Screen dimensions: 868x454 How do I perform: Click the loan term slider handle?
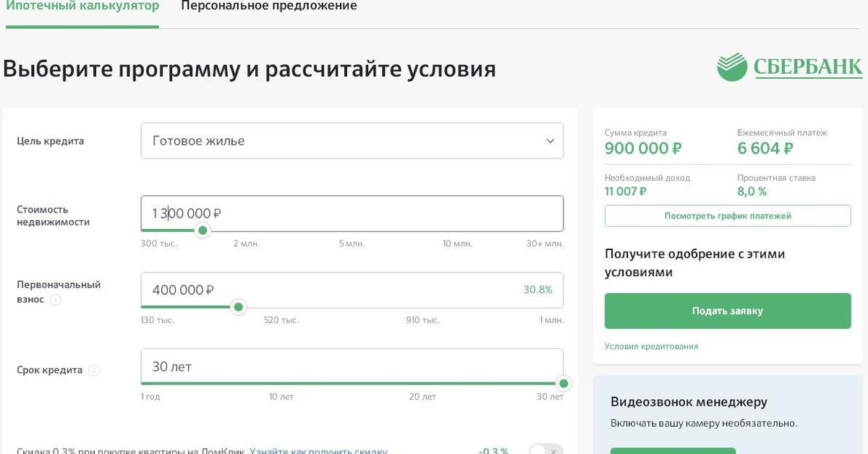click(x=563, y=383)
